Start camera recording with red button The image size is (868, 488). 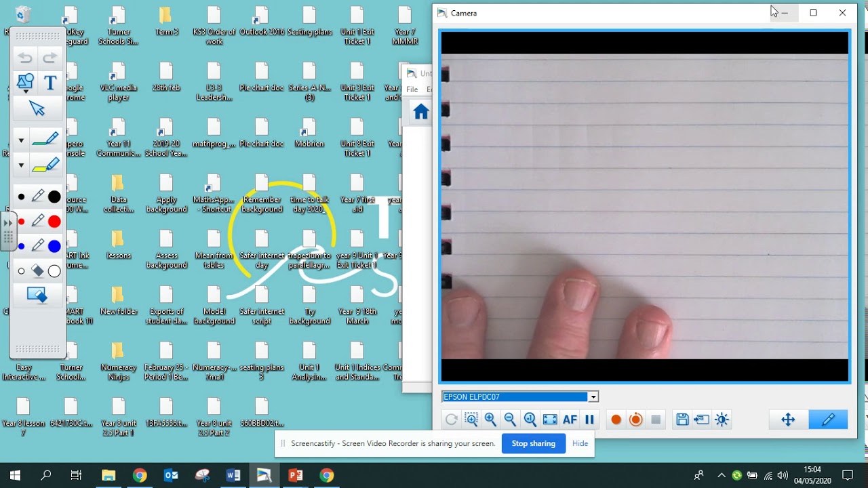[616, 420]
